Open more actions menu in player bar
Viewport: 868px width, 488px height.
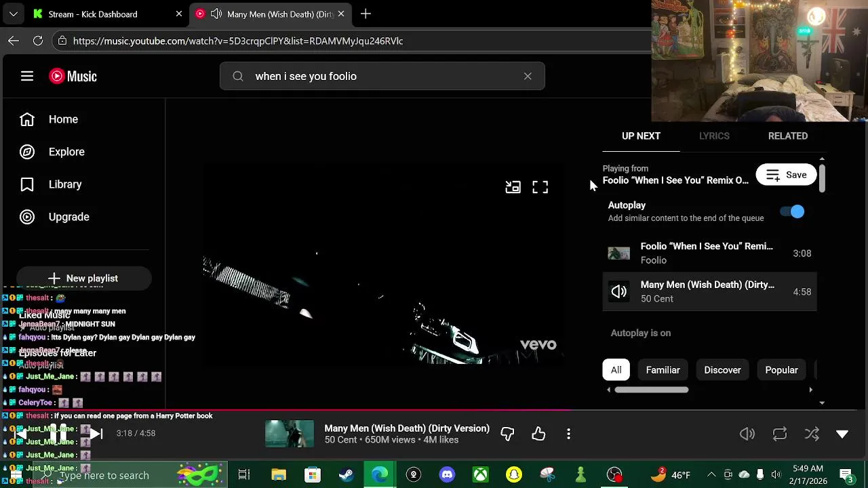pyautogui.click(x=568, y=434)
